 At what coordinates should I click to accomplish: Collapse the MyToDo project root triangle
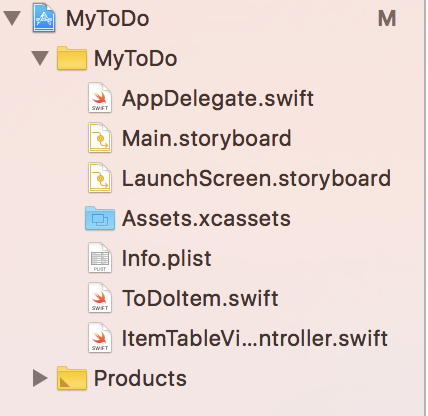12,18
